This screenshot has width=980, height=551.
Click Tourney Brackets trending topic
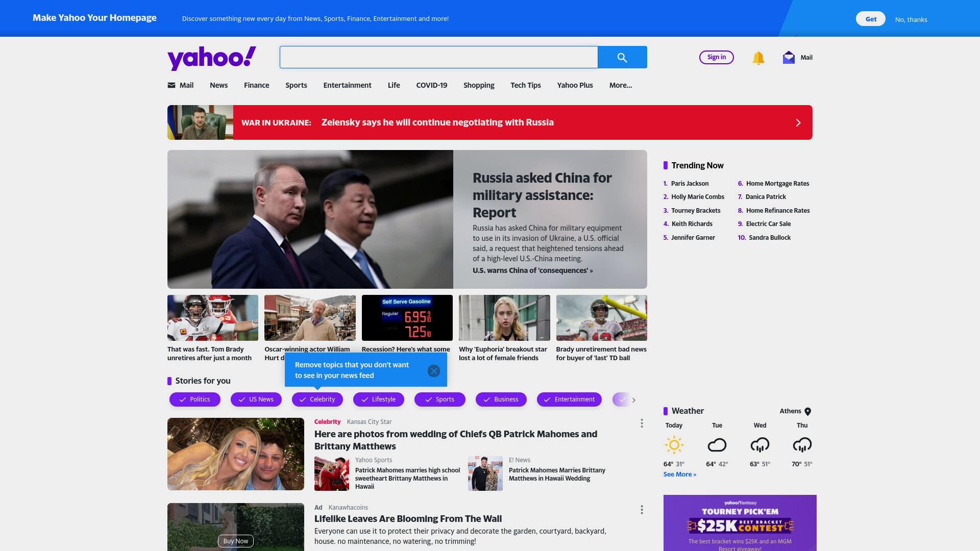pyautogui.click(x=696, y=211)
